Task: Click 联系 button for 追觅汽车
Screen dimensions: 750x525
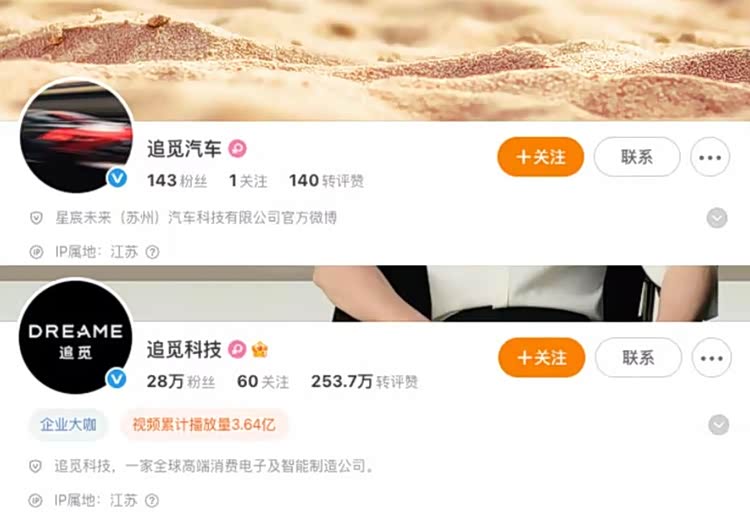Action: click(x=637, y=157)
